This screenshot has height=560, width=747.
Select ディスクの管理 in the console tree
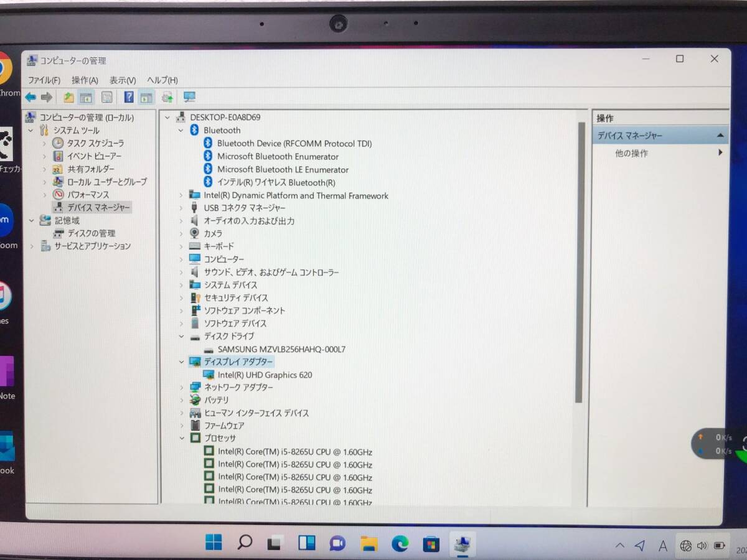pos(92,233)
